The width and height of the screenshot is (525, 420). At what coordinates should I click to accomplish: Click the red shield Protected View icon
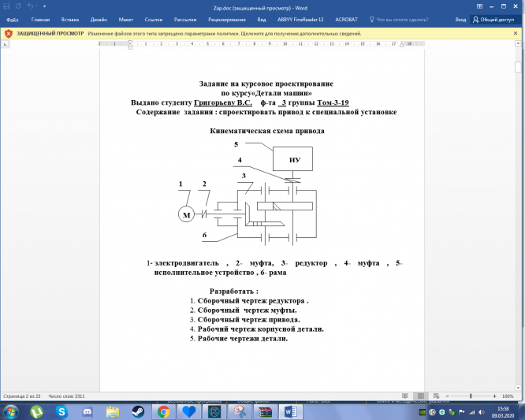pyautogui.click(x=9, y=33)
